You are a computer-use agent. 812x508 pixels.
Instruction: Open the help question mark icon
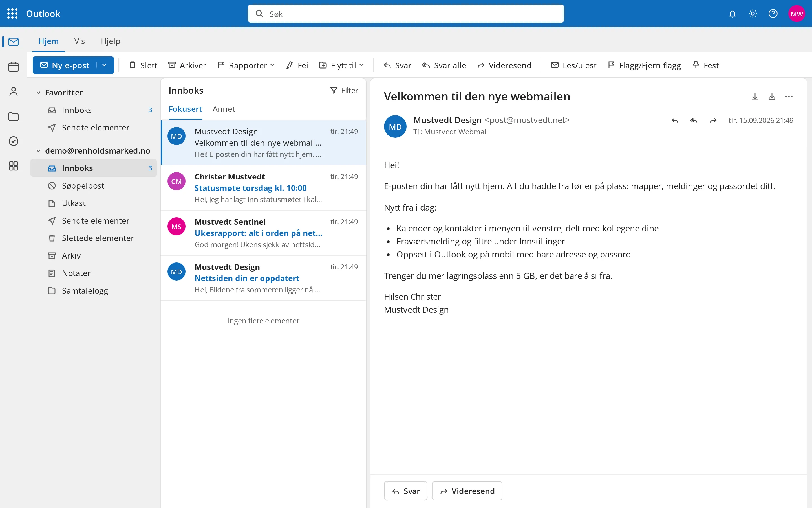(773, 14)
